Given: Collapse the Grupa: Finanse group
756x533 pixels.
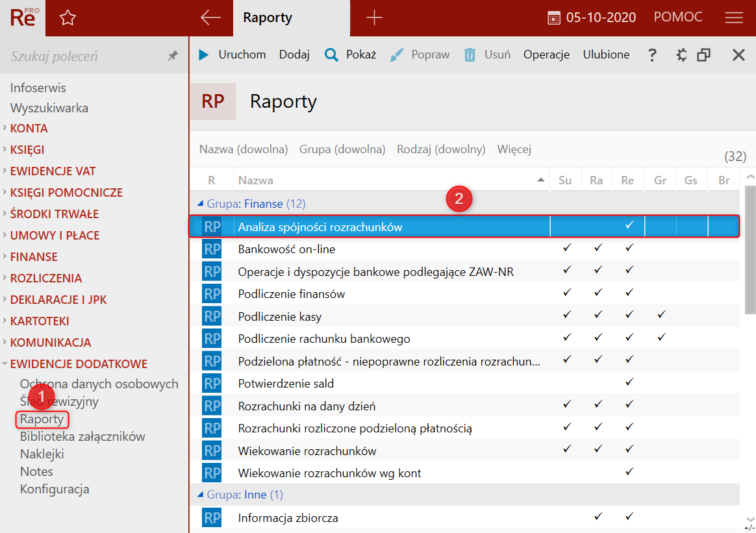Looking at the screenshot, I should (x=201, y=204).
